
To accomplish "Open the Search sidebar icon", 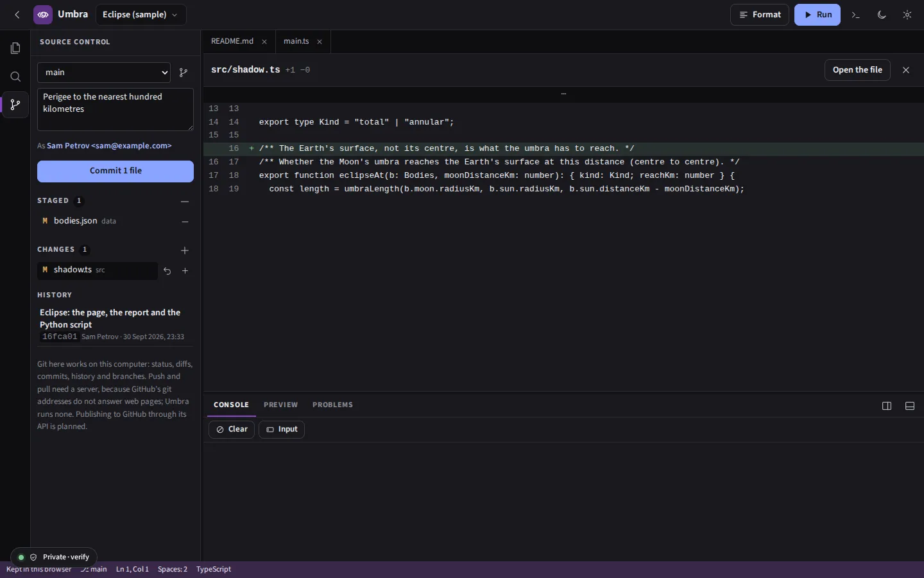I will click(x=15, y=76).
